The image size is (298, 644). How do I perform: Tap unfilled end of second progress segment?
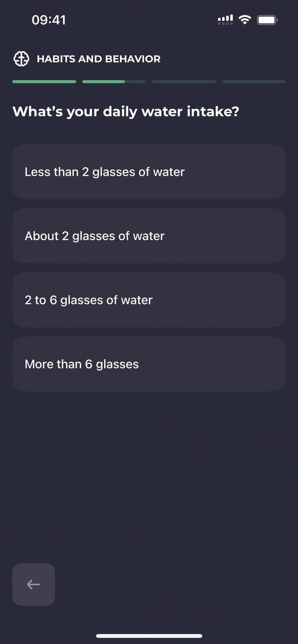pyautogui.click(x=136, y=81)
